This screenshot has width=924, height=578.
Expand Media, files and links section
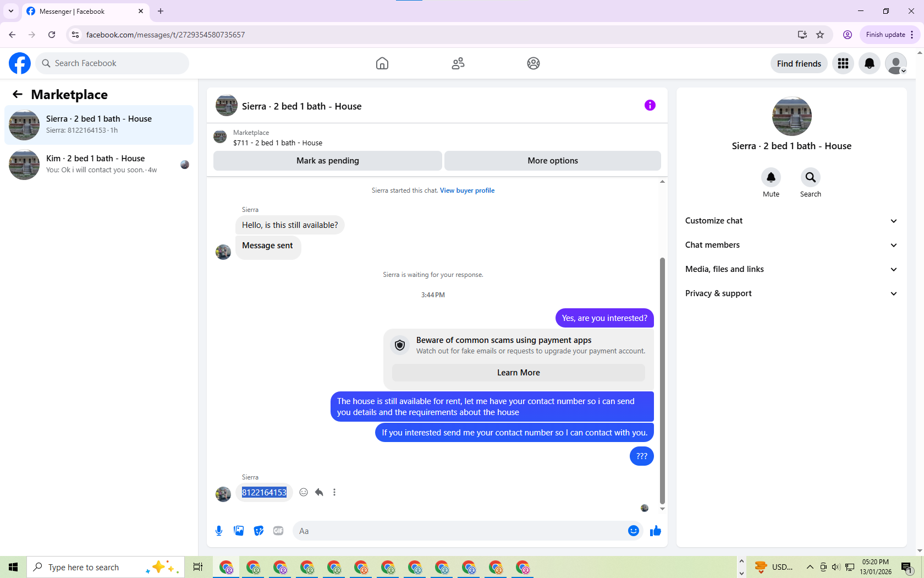[x=791, y=269]
